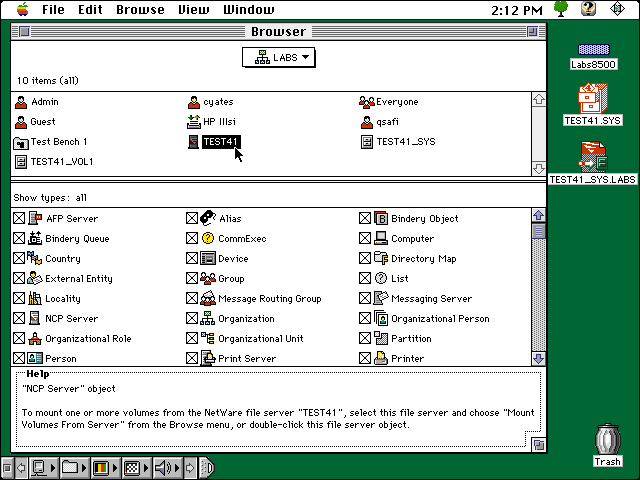Image resolution: width=640 pixels, height=480 pixels.
Task: Click the CommExec type icon
Action: click(208, 238)
